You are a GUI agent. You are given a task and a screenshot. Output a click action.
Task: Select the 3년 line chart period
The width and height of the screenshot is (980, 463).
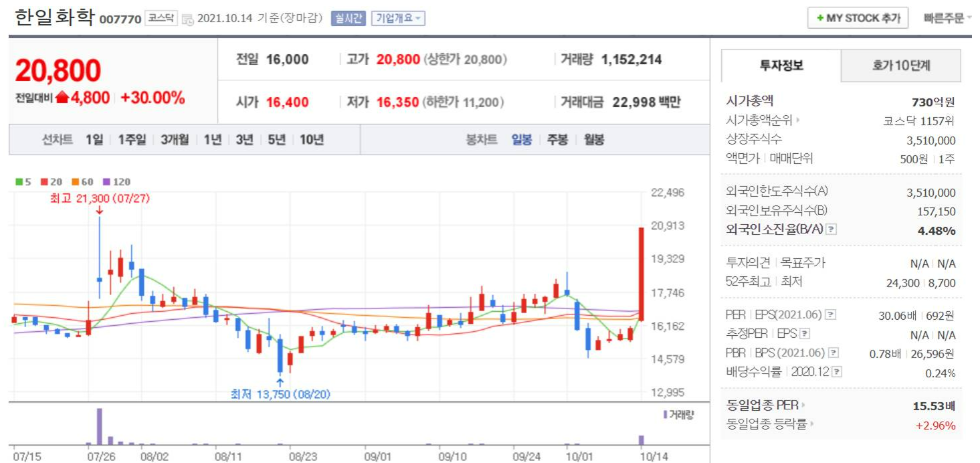[244, 140]
